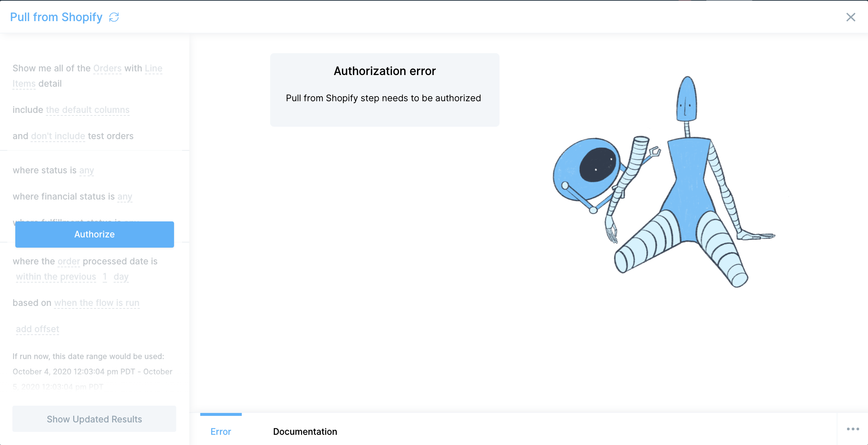Open the Orders data type dropdown
The height and width of the screenshot is (445, 868).
click(107, 68)
